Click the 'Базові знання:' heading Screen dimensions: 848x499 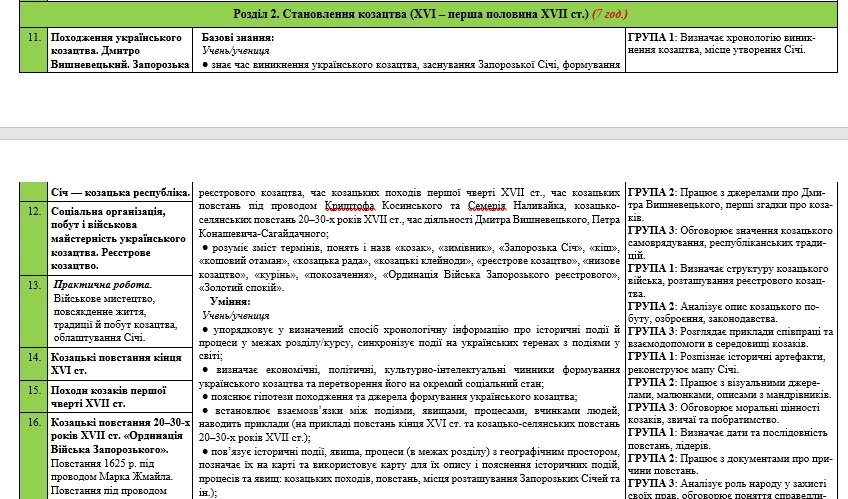(x=237, y=37)
